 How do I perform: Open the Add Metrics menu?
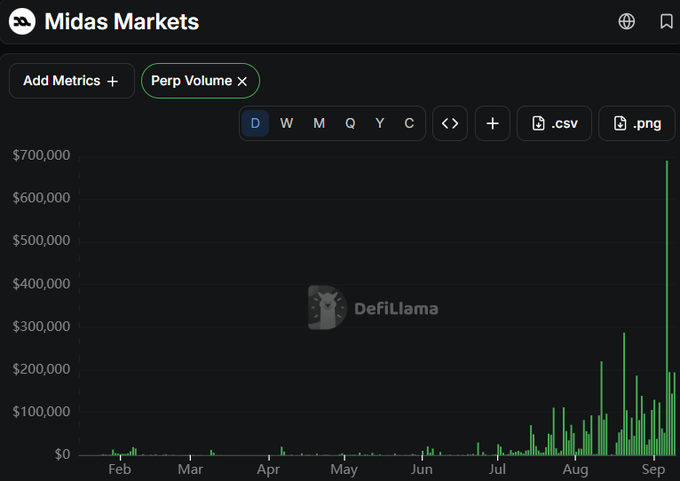pos(72,81)
